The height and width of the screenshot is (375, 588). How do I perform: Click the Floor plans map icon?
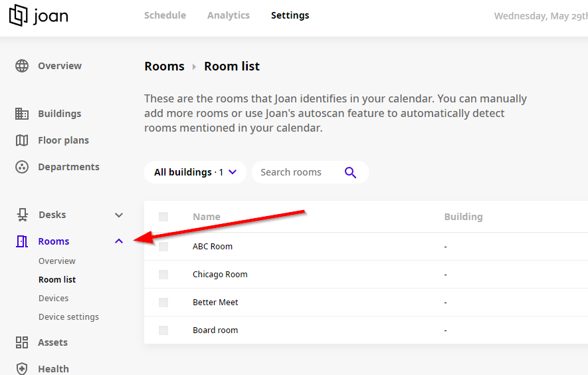coord(22,140)
